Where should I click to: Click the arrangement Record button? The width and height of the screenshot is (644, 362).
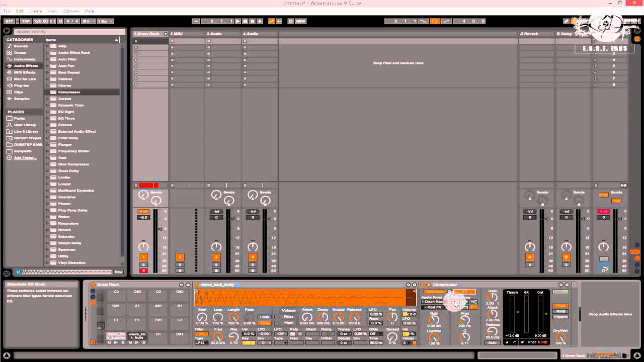pos(252,21)
